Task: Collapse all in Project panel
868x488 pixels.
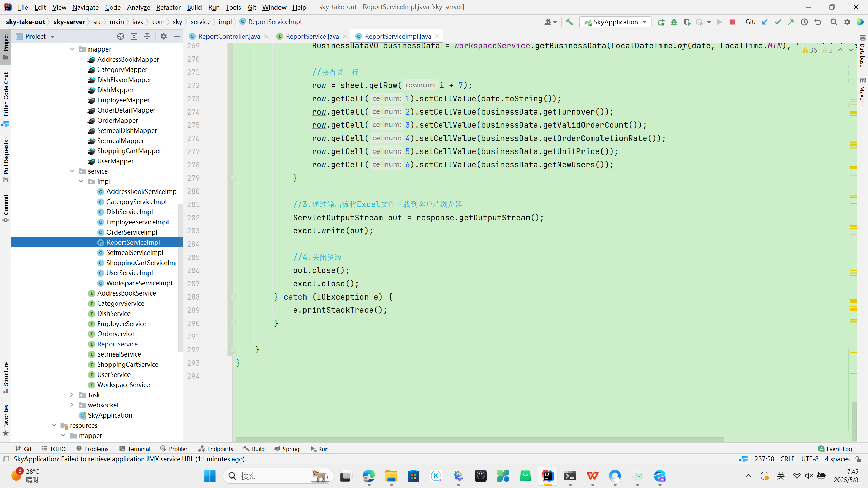Action: click(147, 36)
